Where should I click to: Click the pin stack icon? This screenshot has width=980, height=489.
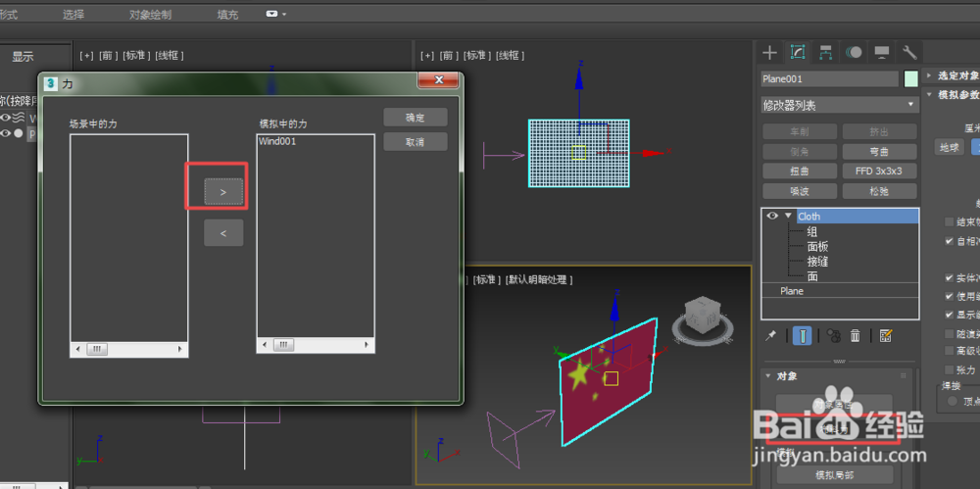(x=771, y=336)
